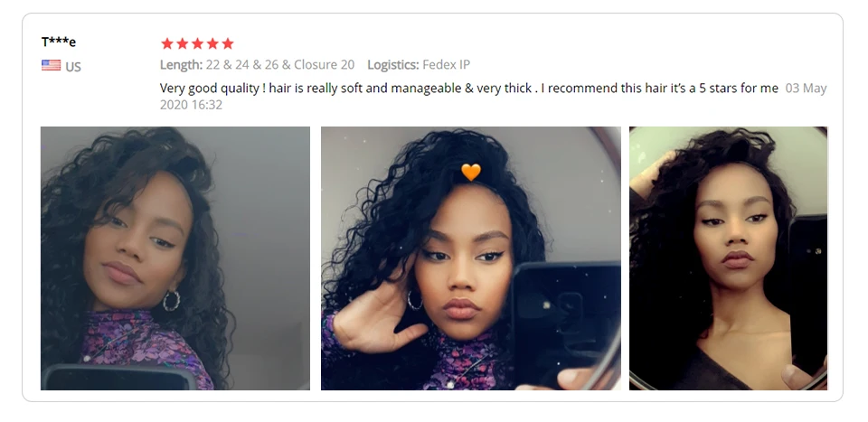This screenshot has height=422, width=868.
Task: Click the US country label
Action: [x=73, y=67]
